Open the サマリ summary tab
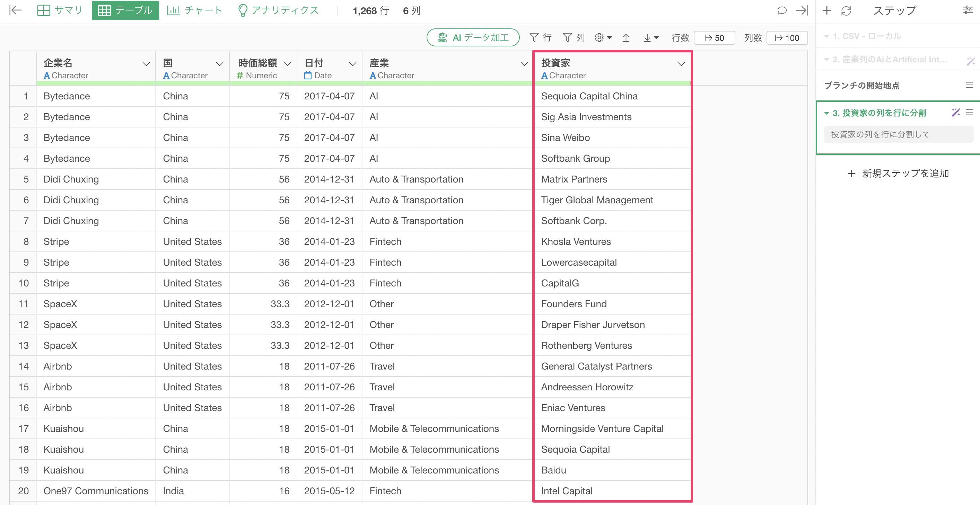The image size is (980, 505). click(60, 10)
